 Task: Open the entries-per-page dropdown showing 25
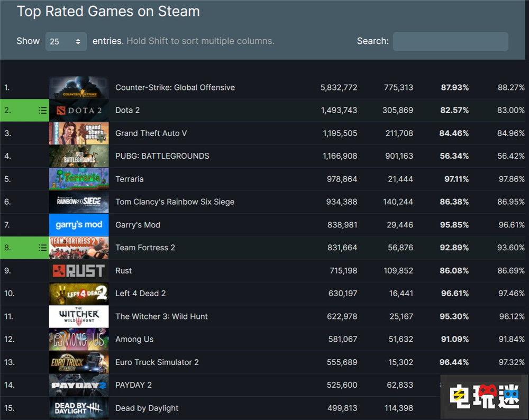click(x=66, y=41)
